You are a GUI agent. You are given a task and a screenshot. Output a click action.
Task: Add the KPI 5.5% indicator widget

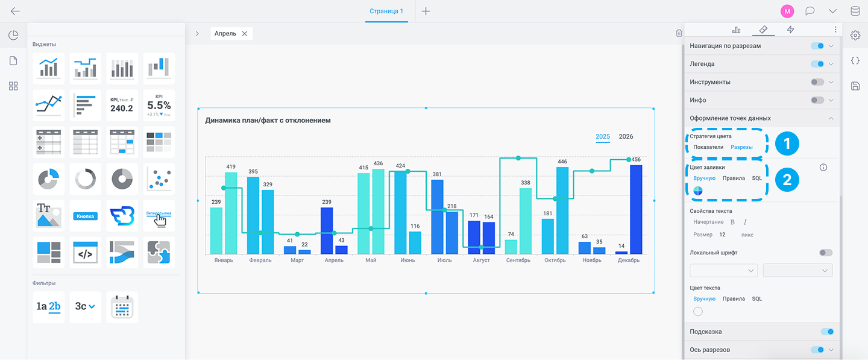(159, 105)
